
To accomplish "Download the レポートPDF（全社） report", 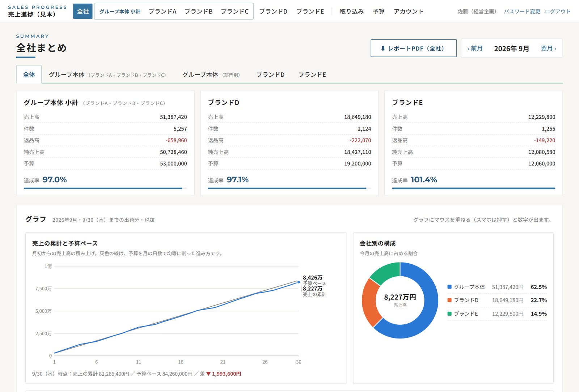I will (x=413, y=48).
